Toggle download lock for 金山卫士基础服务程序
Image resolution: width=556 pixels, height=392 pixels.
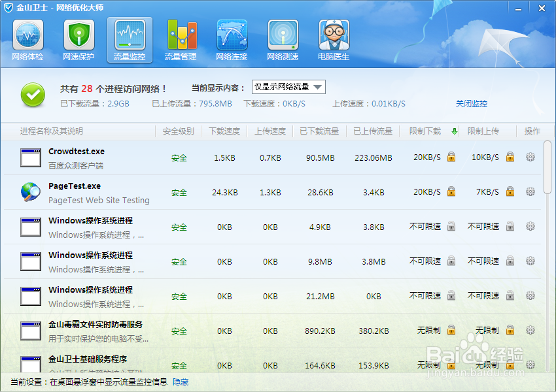(451, 365)
